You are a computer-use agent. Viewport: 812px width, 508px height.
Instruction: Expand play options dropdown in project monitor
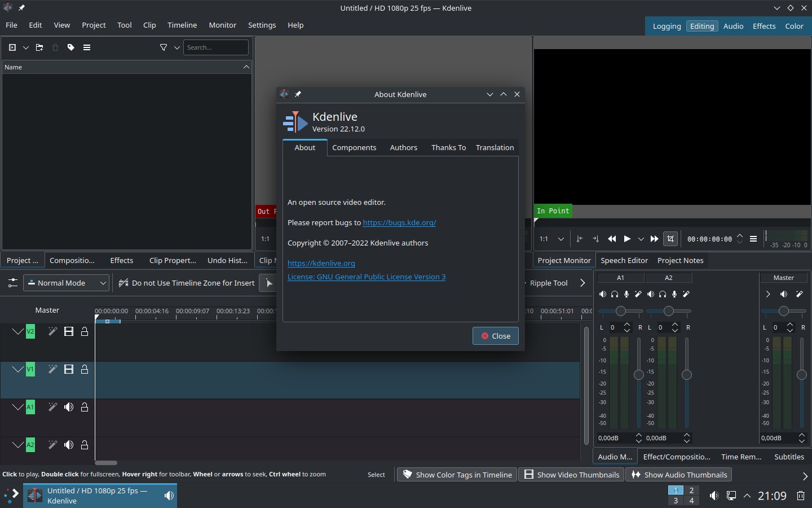tap(641, 239)
